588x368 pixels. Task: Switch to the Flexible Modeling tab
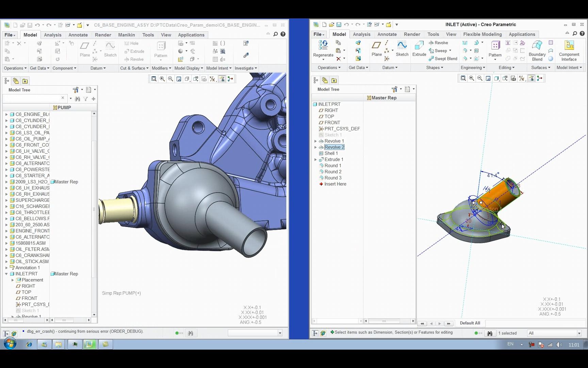pos(482,34)
